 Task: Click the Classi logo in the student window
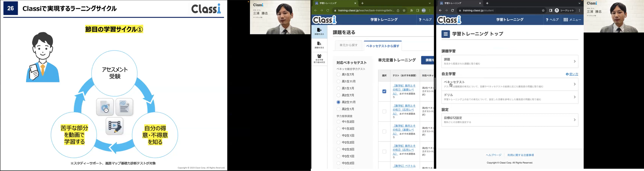[449, 19]
